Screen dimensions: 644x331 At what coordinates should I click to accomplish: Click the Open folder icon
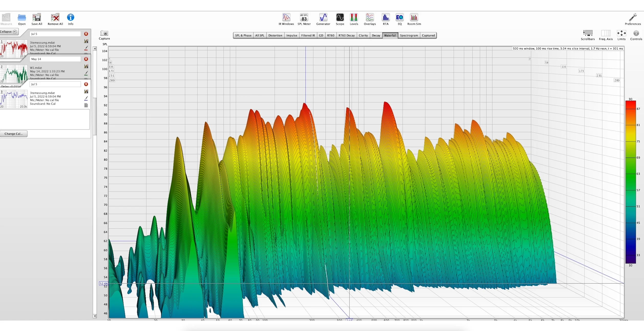tap(22, 19)
